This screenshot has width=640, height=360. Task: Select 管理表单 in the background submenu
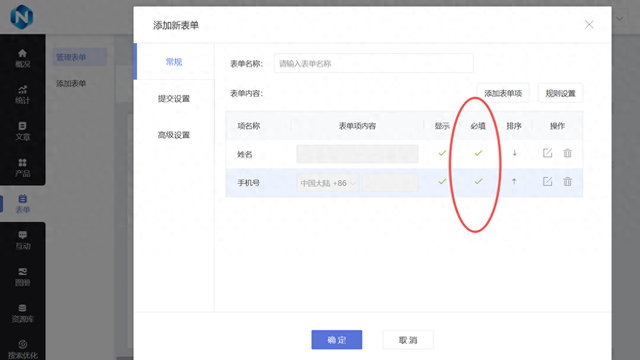(x=80, y=57)
